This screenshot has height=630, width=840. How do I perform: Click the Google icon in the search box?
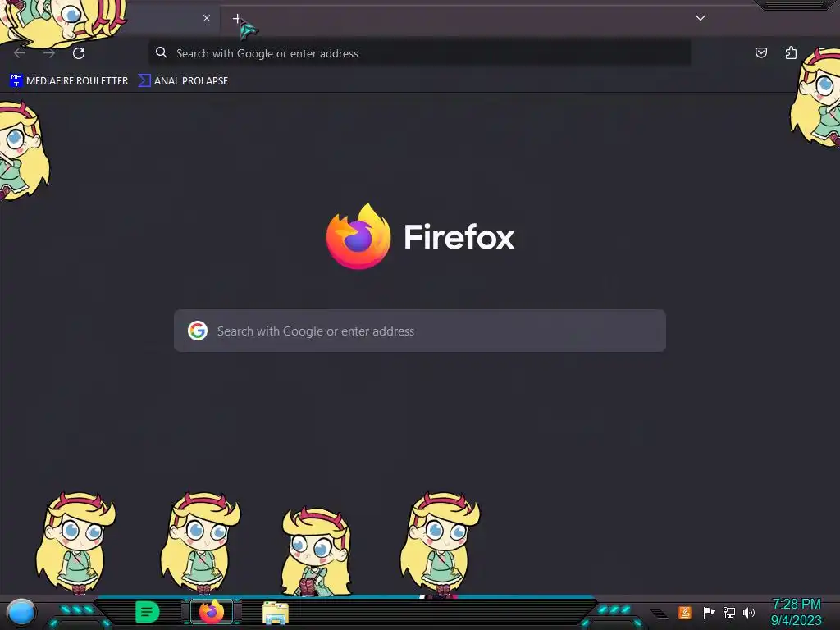[198, 331]
